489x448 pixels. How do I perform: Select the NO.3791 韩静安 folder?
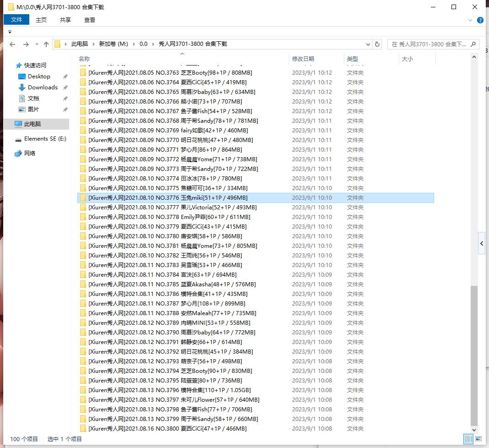click(x=256, y=342)
